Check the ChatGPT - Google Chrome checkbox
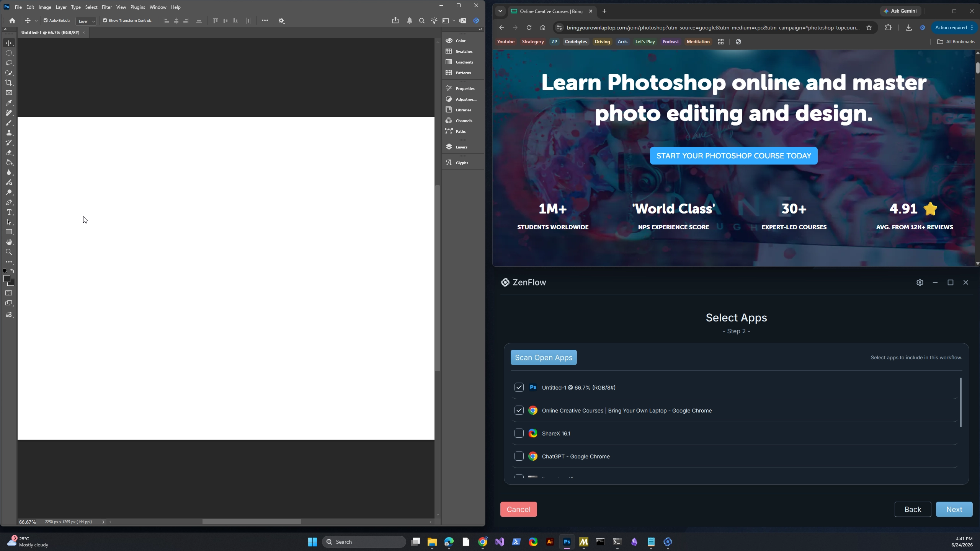 [x=519, y=456]
